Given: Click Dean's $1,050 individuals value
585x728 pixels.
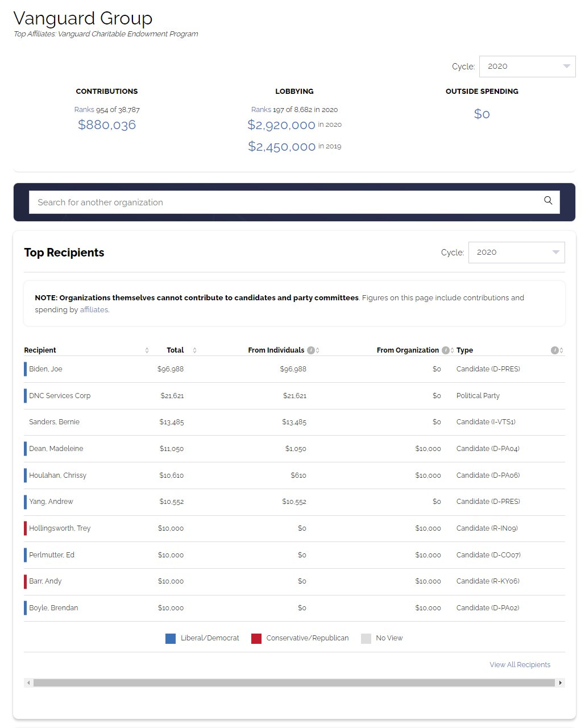Looking at the screenshot, I should tap(296, 449).
